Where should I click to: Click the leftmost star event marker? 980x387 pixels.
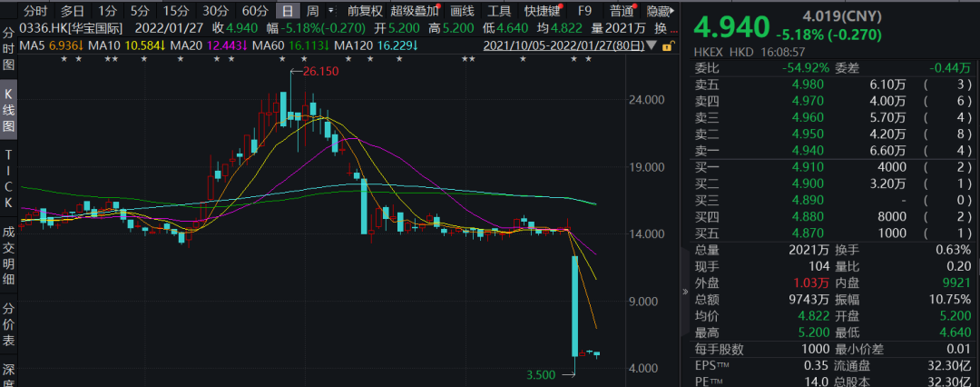coord(64,59)
